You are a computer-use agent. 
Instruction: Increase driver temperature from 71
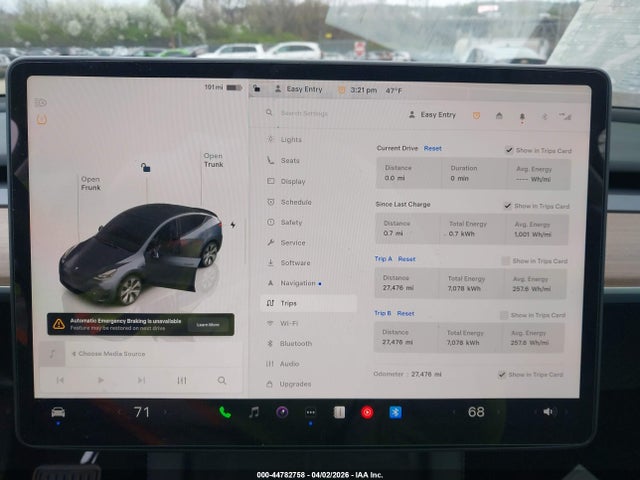pyautogui.click(x=165, y=412)
